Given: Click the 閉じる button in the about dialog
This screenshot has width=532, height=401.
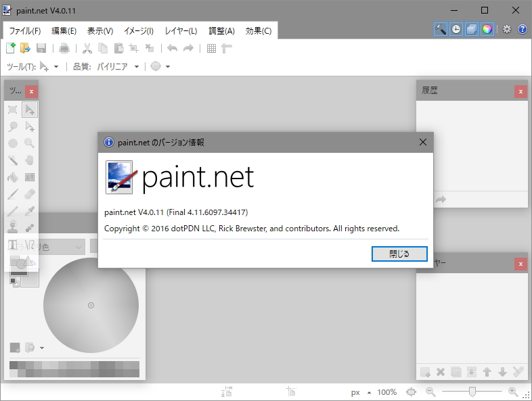Looking at the screenshot, I should point(399,254).
